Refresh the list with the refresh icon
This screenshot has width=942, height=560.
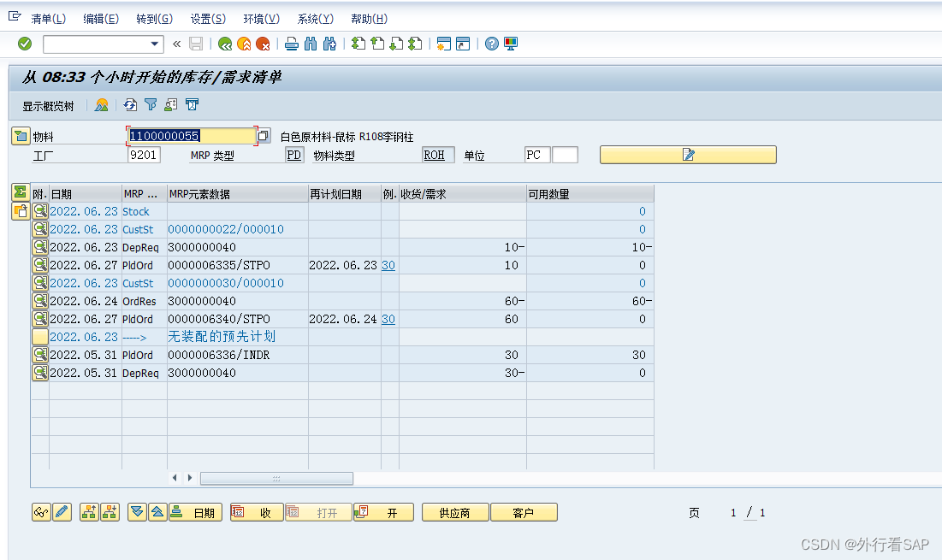[x=129, y=106]
